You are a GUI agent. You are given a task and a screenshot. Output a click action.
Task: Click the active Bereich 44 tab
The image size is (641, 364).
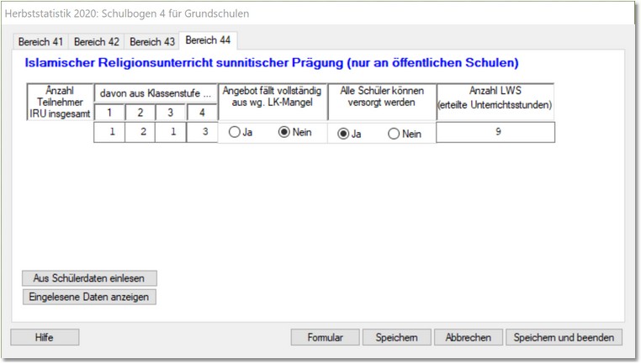coord(208,40)
